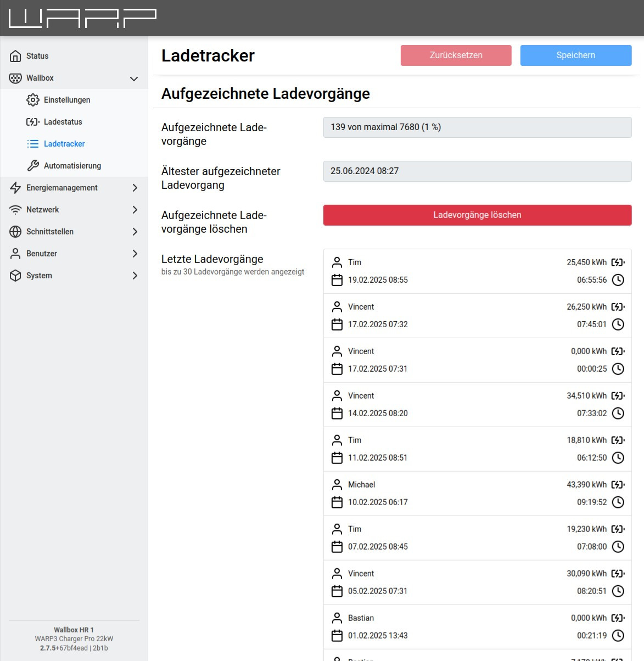The image size is (644, 661).
Task: Click the red Ladevorgänge löschen button
Action: pos(477,215)
